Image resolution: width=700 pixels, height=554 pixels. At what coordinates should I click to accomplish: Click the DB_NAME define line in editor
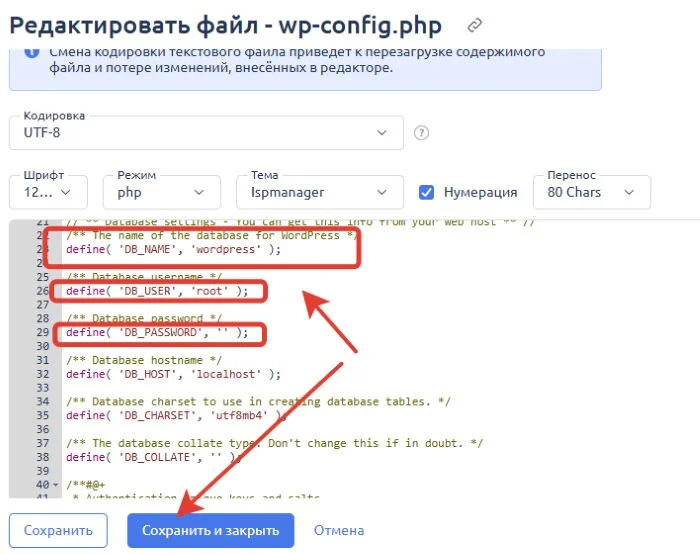coord(173,249)
